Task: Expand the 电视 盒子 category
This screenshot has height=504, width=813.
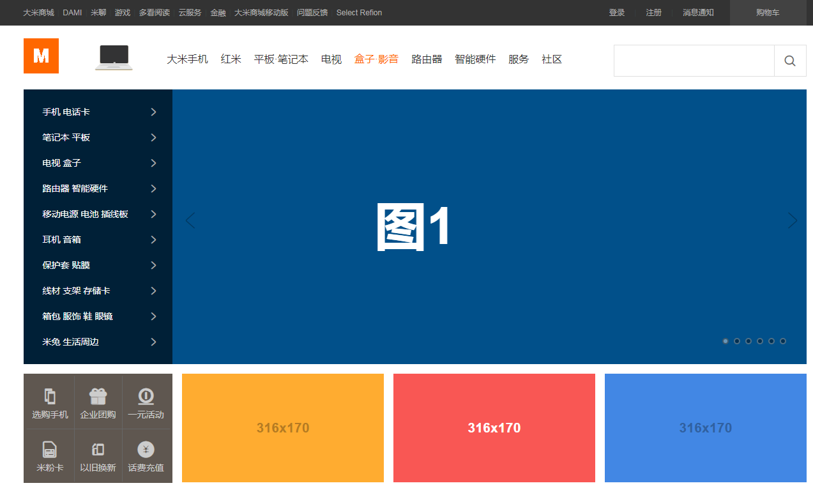Action: click(98, 163)
